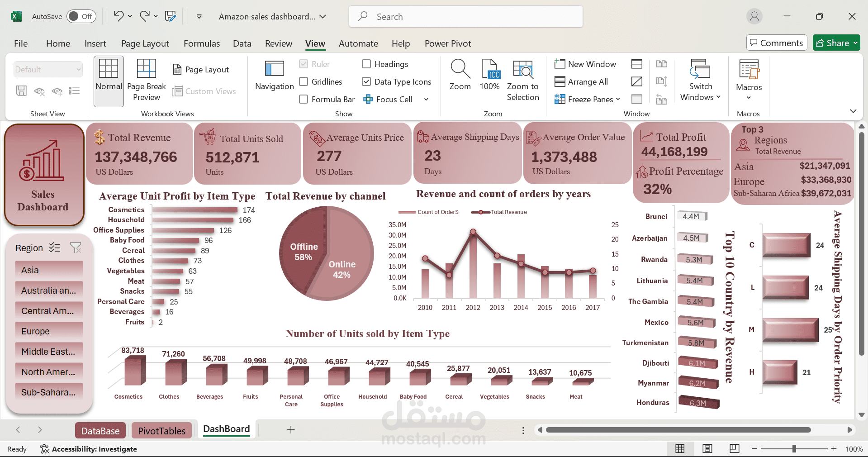Click the Redo arrow icon

[x=145, y=16]
